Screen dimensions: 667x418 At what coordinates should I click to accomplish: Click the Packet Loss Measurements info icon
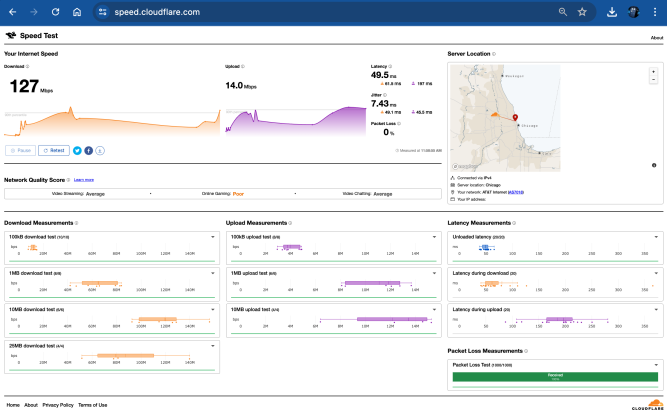tap(526, 351)
